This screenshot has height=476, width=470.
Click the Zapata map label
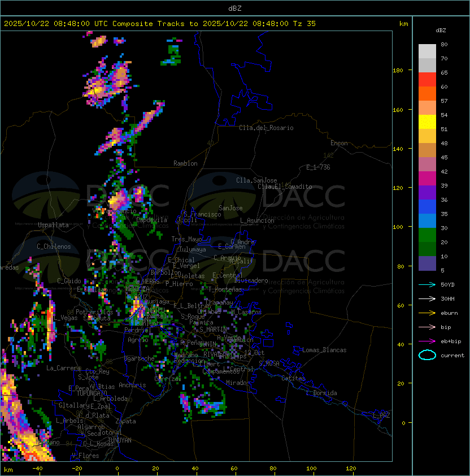coord(125,421)
